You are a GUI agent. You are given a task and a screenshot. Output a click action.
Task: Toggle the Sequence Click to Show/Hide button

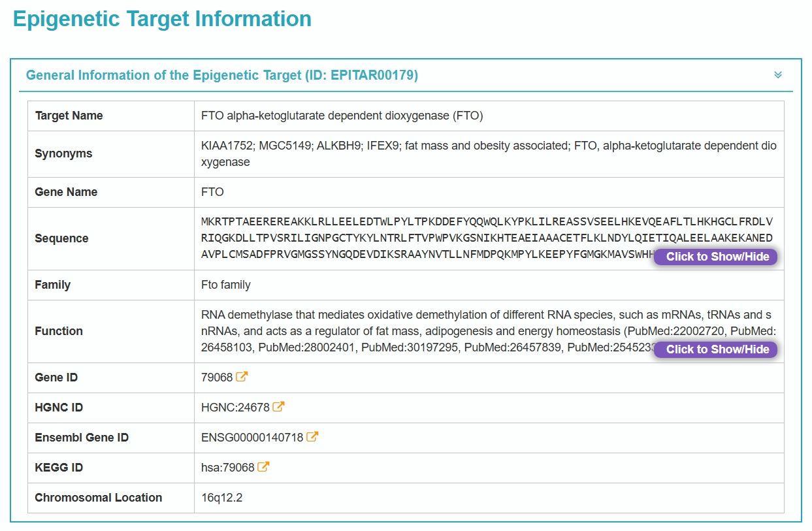coord(717,257)
